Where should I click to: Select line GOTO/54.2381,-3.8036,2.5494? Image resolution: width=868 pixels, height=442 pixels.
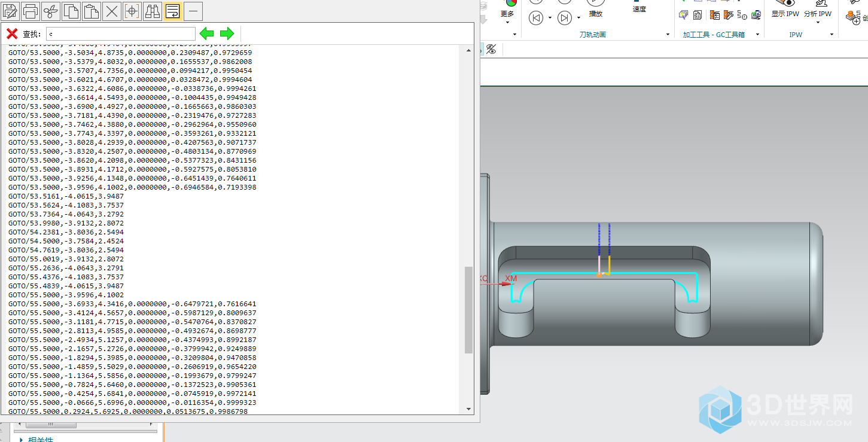66,232
